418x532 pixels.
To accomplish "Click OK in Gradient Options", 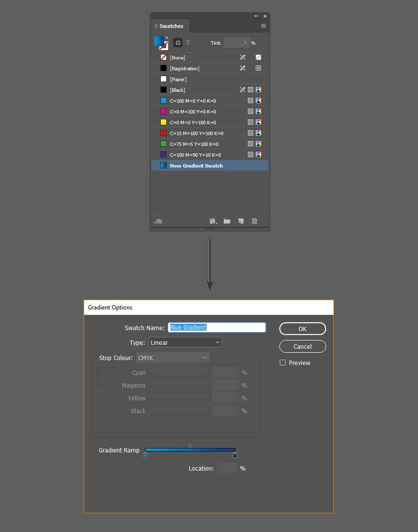I will pyautogui.click(x=302, y=329).
